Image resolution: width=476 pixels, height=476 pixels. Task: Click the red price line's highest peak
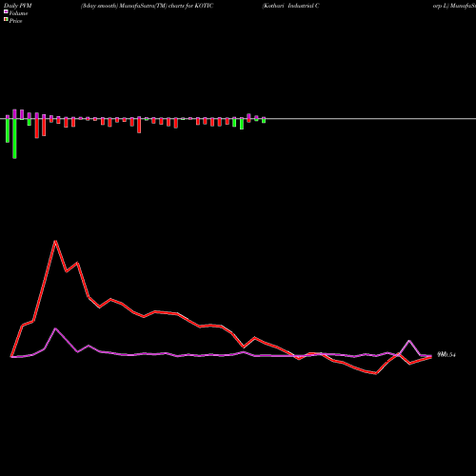click(55, 241)
